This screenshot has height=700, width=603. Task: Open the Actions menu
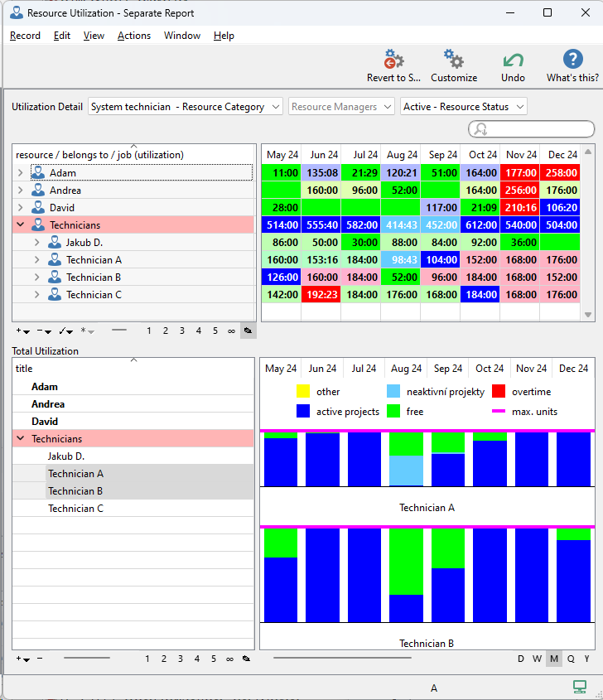pos(133,36)
